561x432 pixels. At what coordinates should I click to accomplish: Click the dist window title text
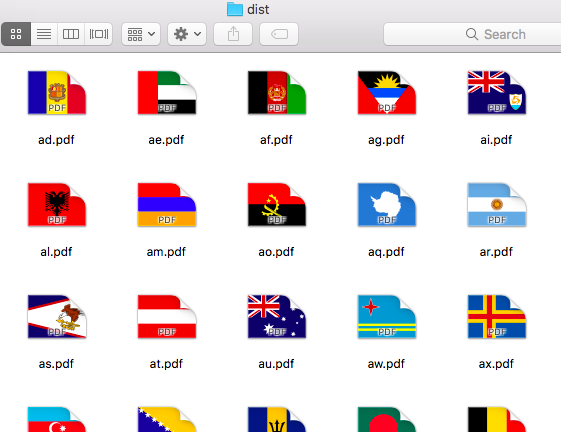click(258, 9)
